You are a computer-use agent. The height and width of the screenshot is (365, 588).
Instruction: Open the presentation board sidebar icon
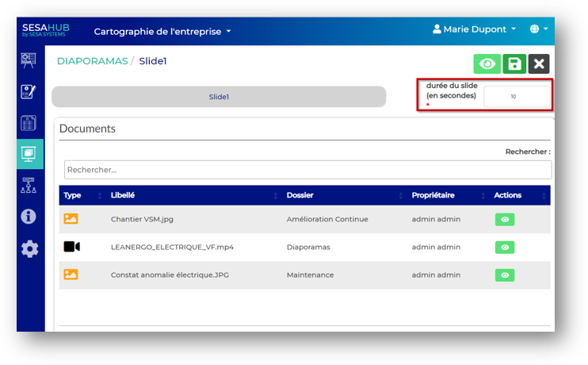click(29, 60)
